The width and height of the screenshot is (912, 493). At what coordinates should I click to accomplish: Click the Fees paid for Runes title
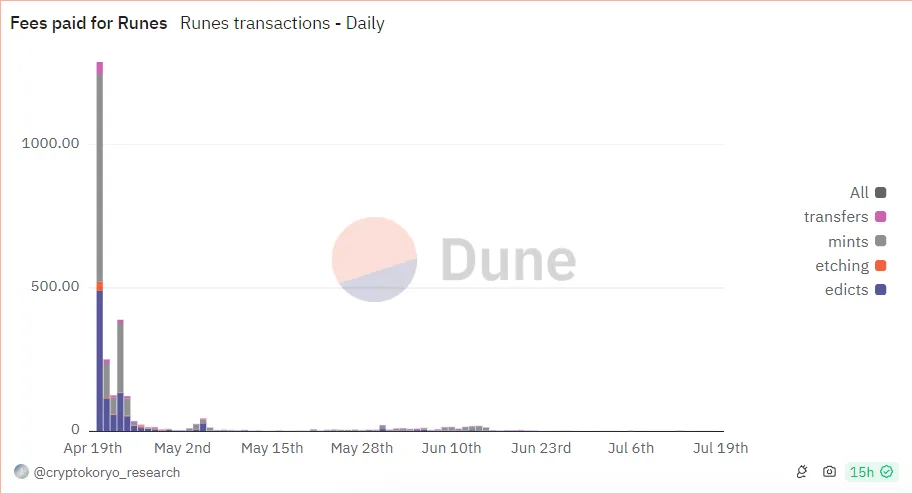click(88, 23)
